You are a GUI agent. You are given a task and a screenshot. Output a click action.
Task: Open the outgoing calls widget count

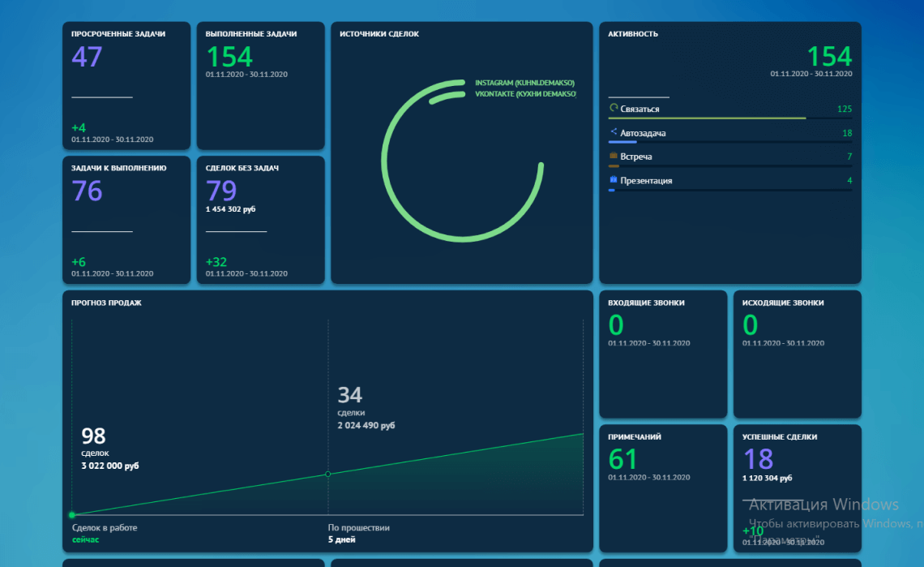751,325
